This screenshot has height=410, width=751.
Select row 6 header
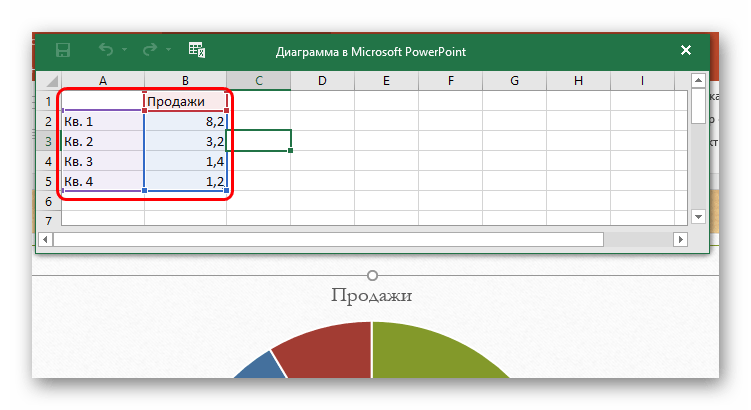click(x=49, y=201)
